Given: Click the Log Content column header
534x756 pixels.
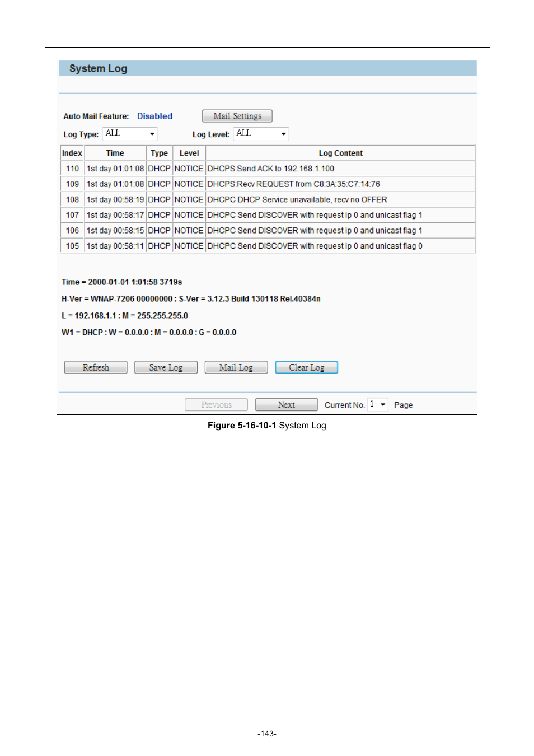Looking at the screenshot, I should (x=340, y=153).
